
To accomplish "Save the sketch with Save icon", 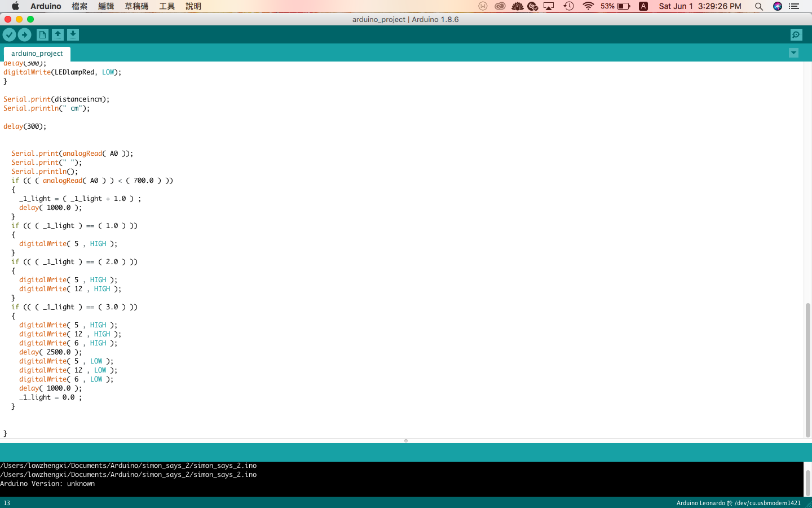I will (x=73, y=35).
